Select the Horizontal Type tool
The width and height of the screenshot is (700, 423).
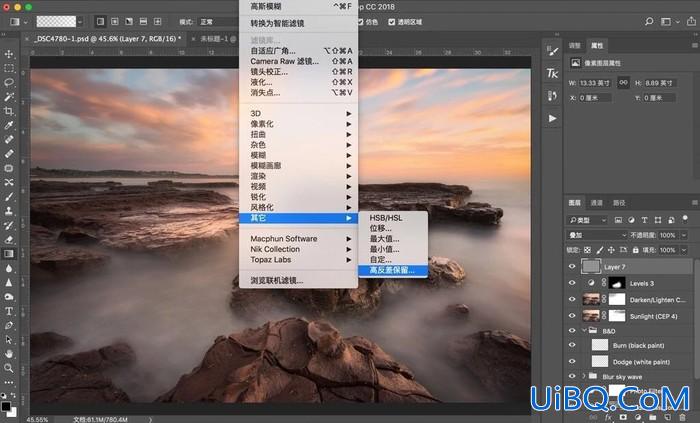click(x=8, y=311)
